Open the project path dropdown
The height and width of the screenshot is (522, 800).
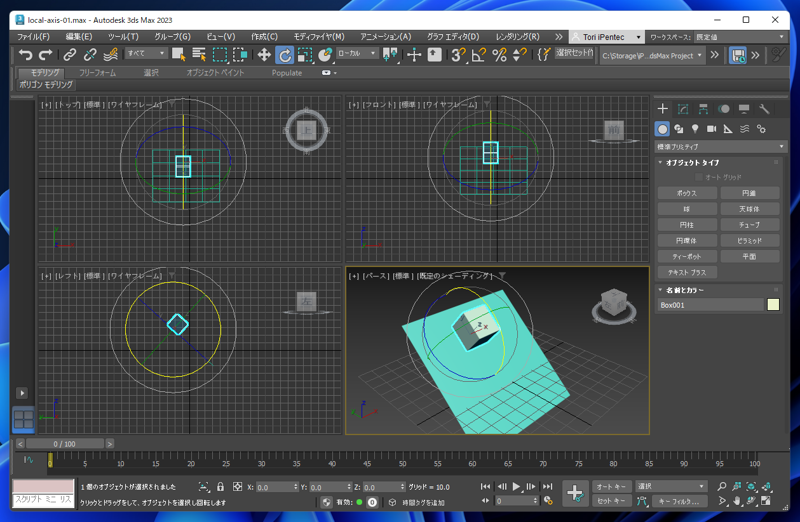pyautogui.click(x=652, y=55)
